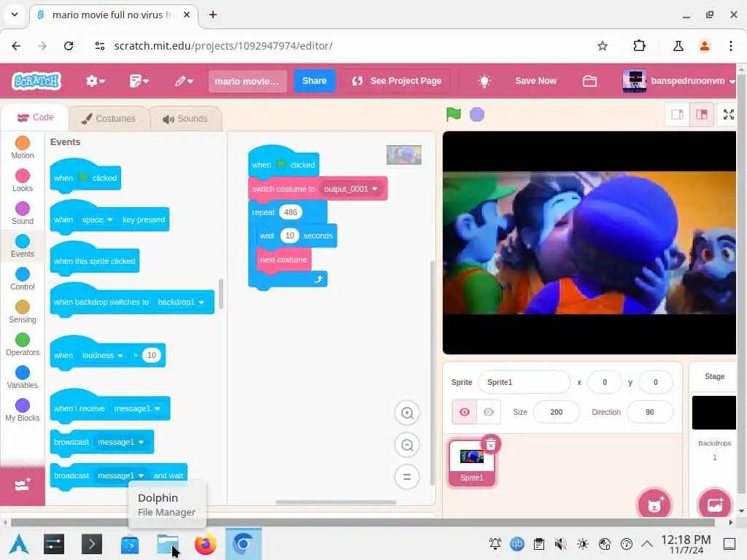Zoom out the code workspace
The image size is (747, 560).
[407, 445]
